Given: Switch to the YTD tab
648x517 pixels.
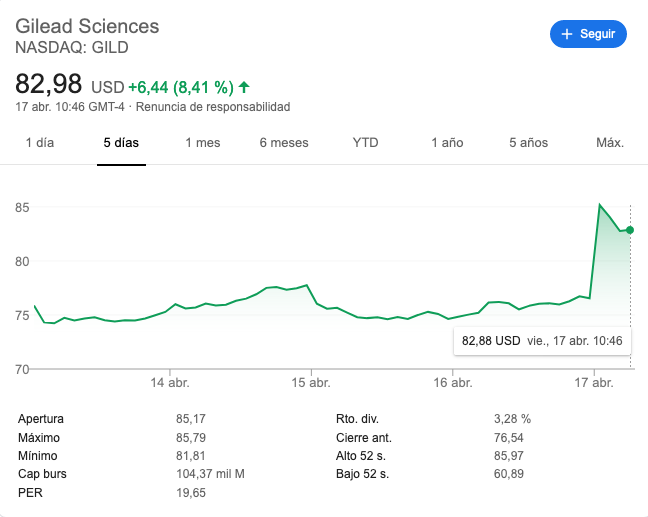Looking at the screenshot, I should click(x=365, y=143).
